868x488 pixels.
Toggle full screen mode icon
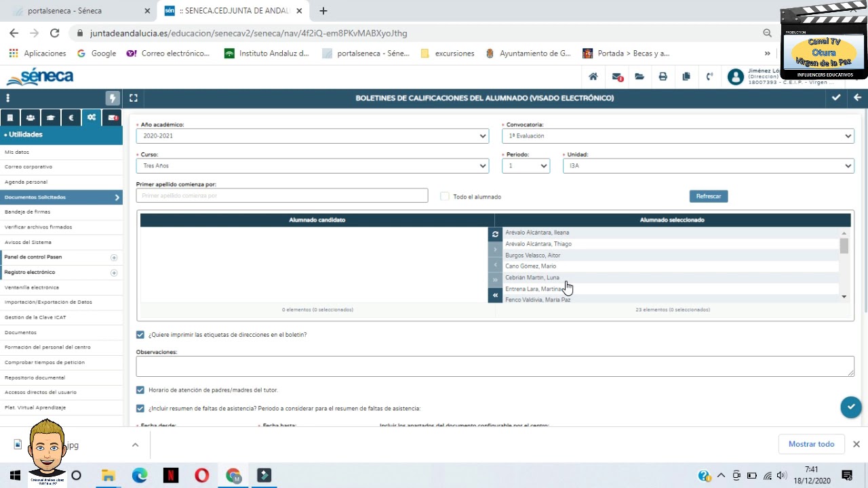(x=134, y=98)
